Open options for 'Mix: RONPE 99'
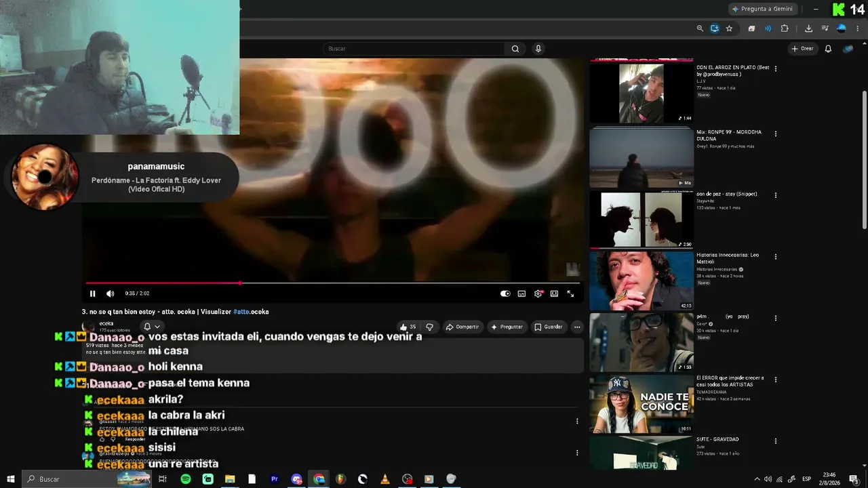The height and width of the screenshot is (488, 868). [776, 134]
